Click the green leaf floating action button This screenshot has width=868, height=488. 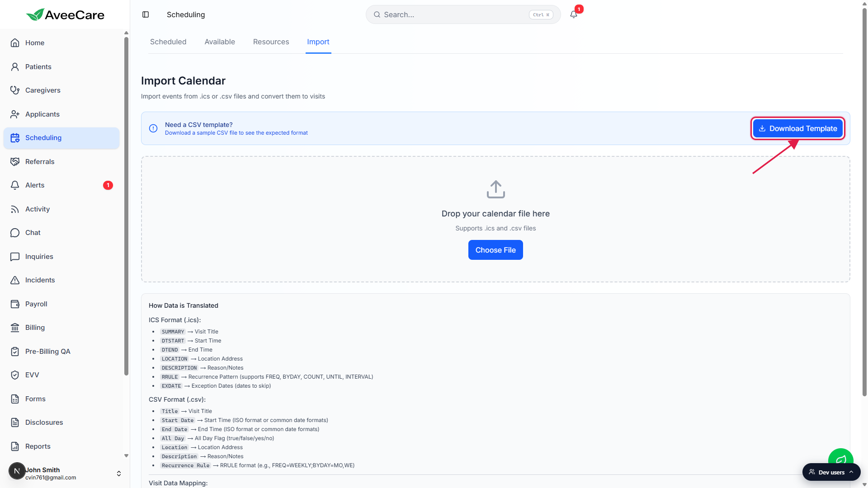[840, 457]
